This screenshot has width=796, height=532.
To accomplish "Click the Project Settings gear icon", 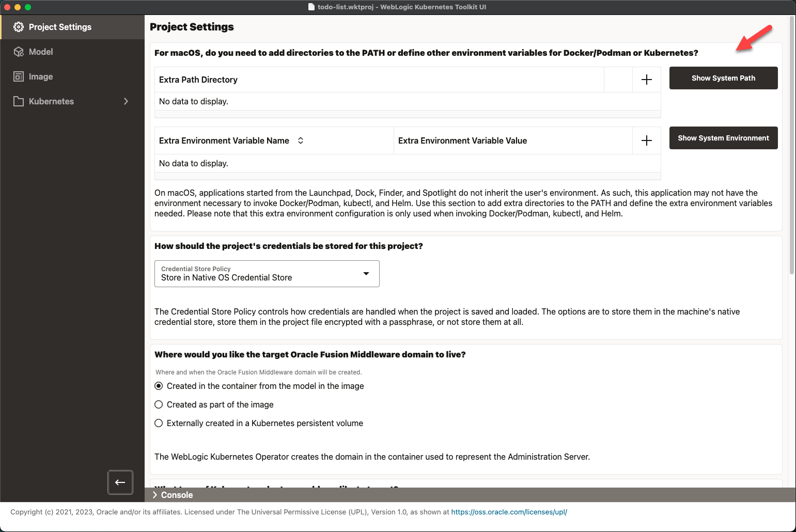I will [x=19, y=27].
